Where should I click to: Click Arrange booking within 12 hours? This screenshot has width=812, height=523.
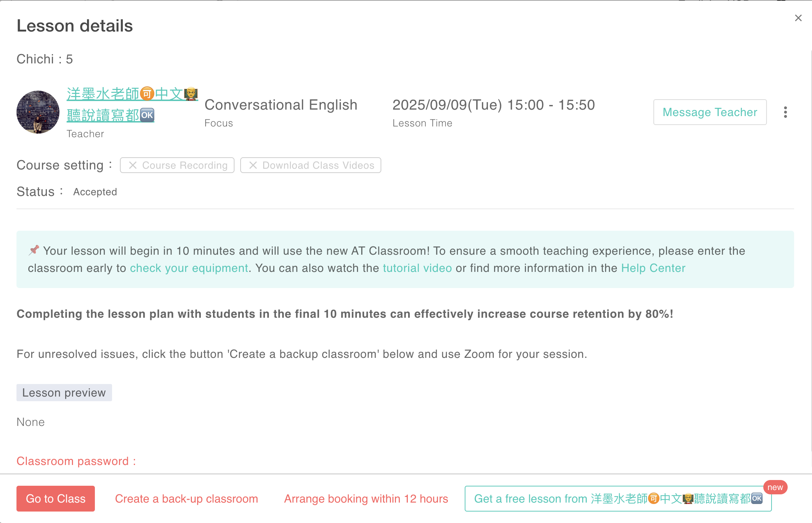366,499
